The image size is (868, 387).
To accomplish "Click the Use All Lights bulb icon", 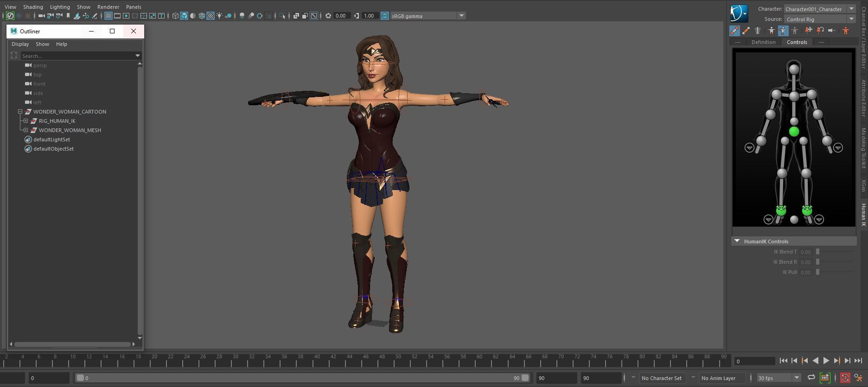I will point(219,16).
